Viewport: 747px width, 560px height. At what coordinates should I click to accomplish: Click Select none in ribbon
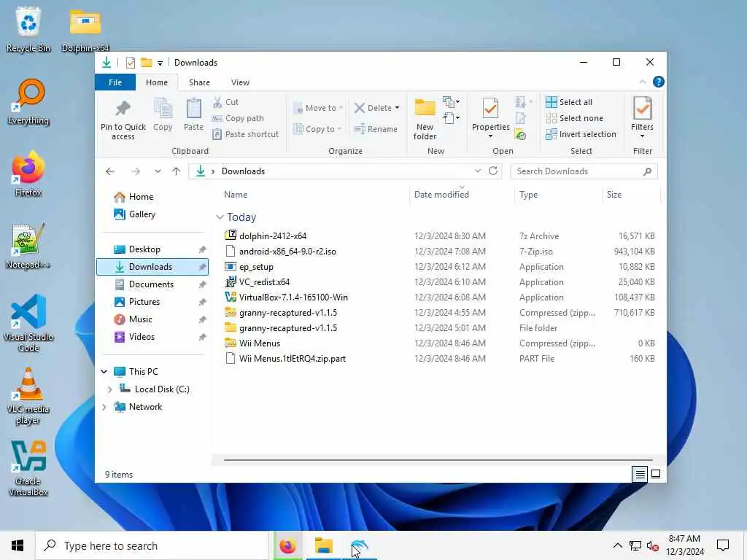574,118
